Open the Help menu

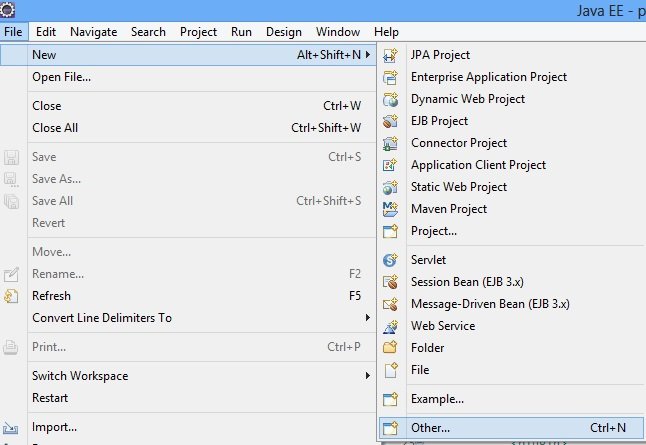pyautogui.click(x=386, y=32)
